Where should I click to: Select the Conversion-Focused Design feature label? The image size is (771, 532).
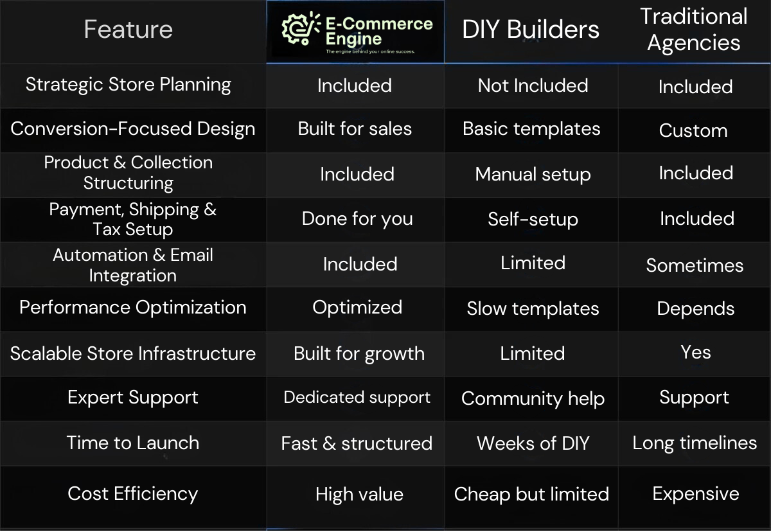(133, 129)
